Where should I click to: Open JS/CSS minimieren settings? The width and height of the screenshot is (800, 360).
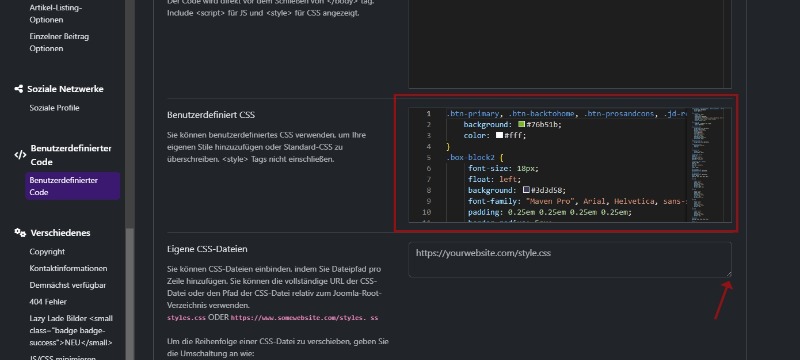[x=62, y=358]
